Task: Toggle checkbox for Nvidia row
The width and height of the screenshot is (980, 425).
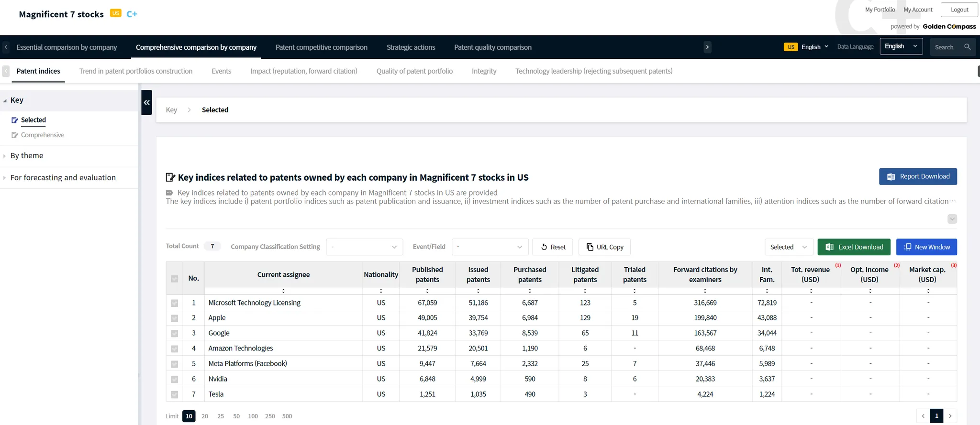Action: [174, 380]
